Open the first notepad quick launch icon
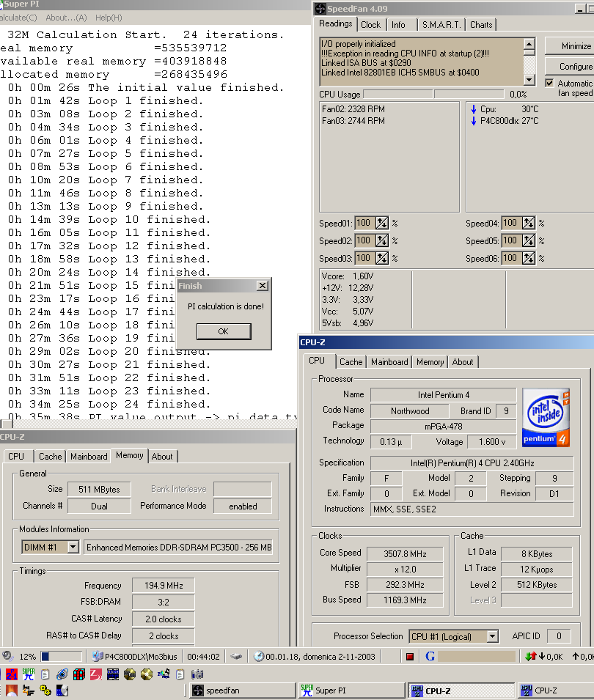The width and height of the screenshot is (594, 700). [45, 674]
